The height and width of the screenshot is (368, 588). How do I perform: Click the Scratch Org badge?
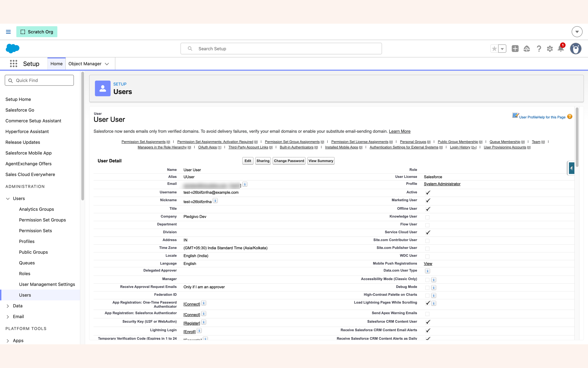pos(37,32)
